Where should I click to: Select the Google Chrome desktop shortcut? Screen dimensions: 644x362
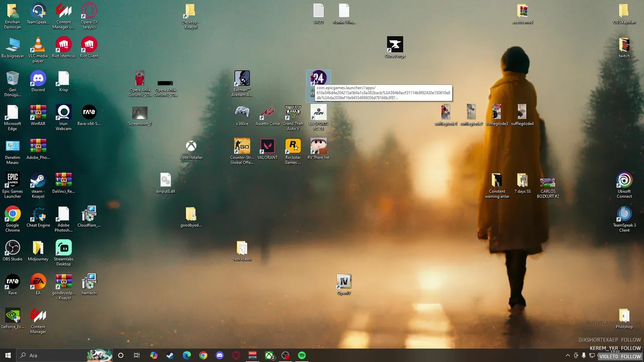13,219
